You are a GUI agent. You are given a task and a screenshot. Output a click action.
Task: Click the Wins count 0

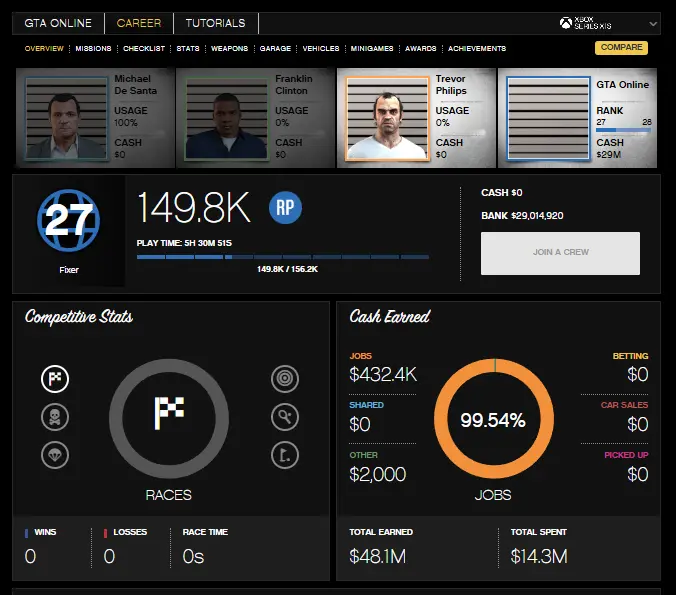30,556
